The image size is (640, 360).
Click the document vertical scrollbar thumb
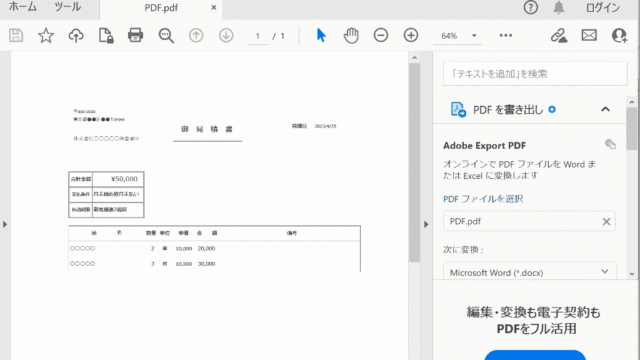coord(414,162)
